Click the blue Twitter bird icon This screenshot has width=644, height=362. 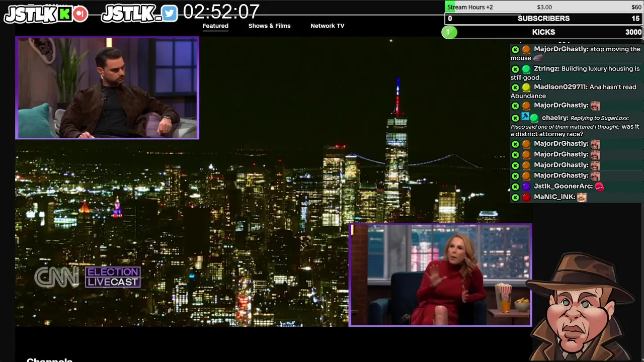coord(170,14)
